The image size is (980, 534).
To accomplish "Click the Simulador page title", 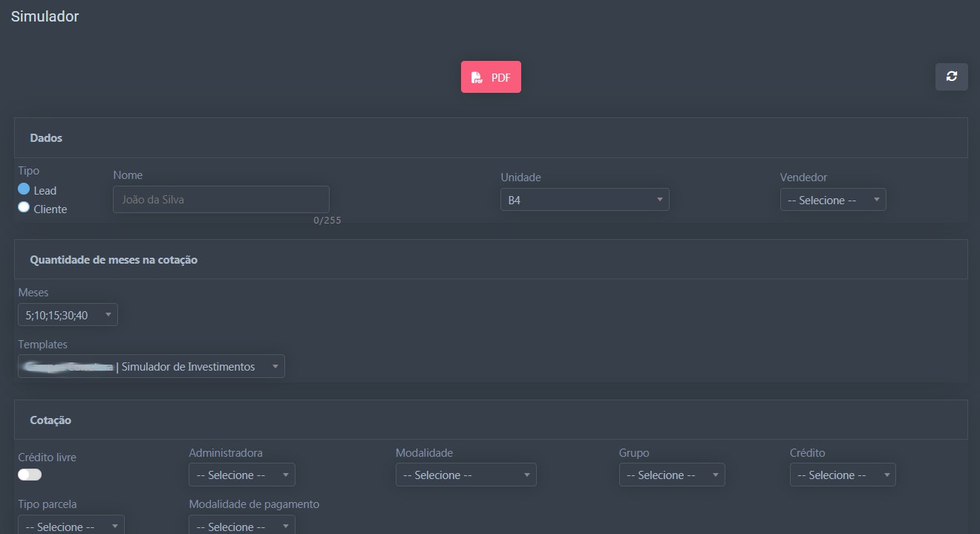I will tap(45, 16).
